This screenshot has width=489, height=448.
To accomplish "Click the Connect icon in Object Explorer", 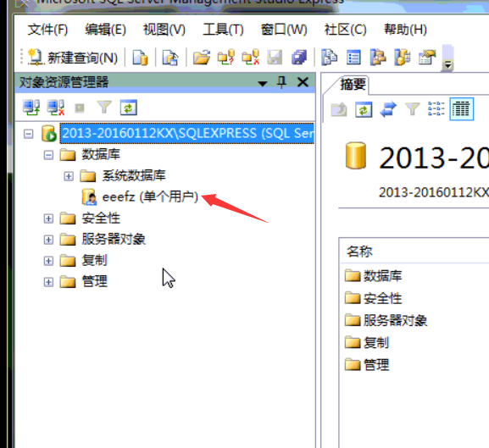I will 31,108.
